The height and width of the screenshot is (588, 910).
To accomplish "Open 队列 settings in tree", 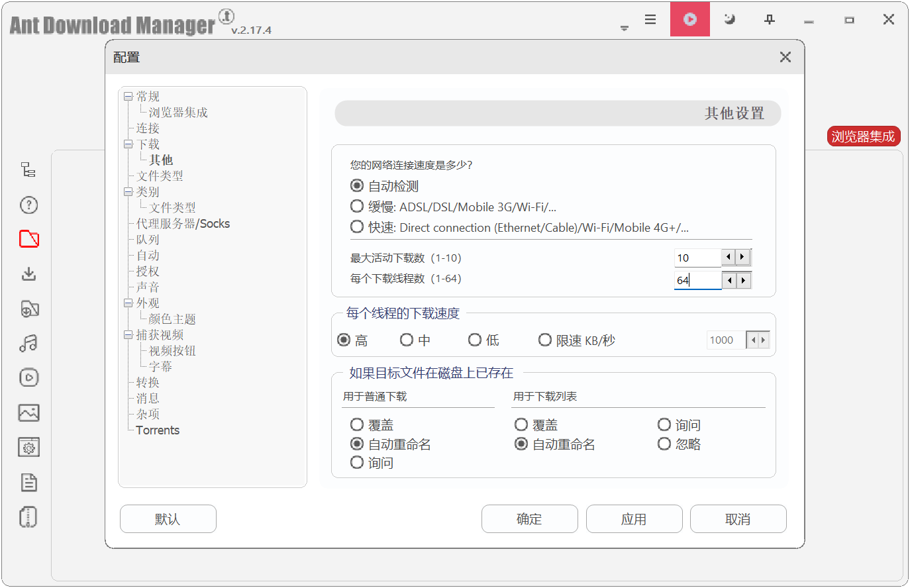I will pos(148,240).
